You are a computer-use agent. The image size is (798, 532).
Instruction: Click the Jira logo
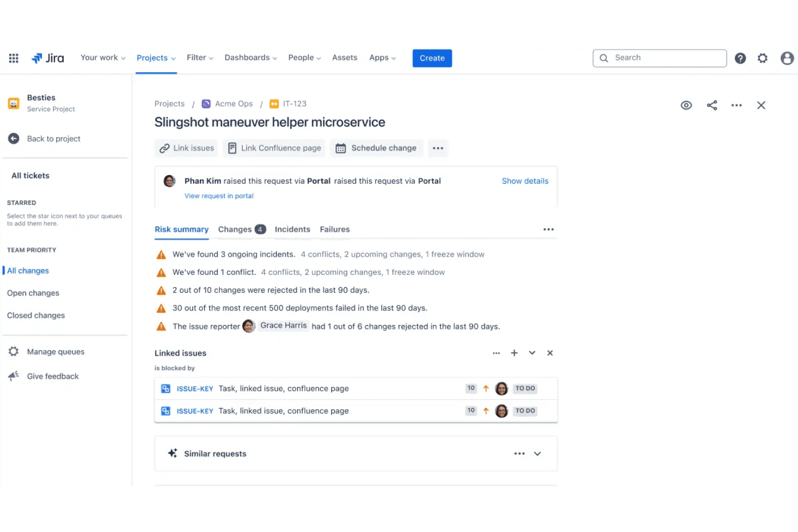(47, 58)
